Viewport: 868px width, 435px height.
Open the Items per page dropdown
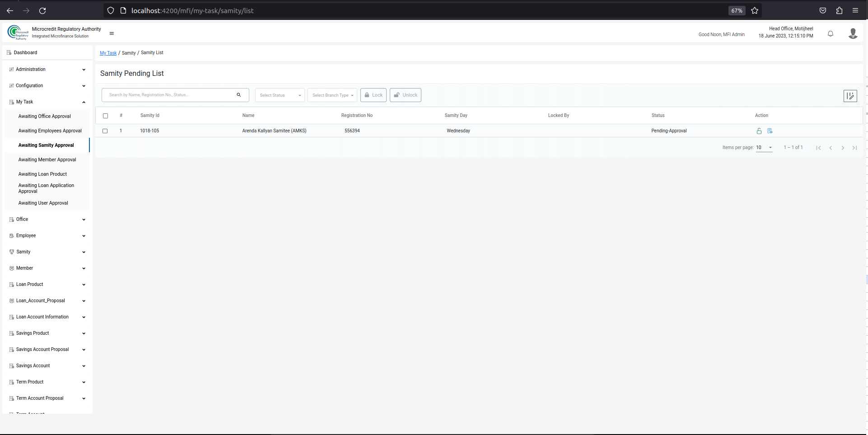(764, 148)
